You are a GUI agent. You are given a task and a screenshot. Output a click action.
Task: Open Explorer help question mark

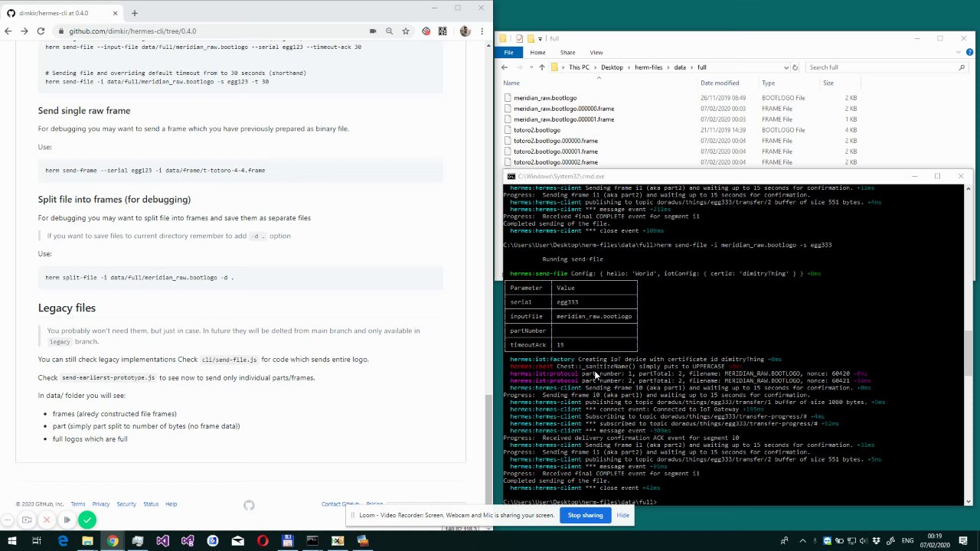(x=969, y=52)
